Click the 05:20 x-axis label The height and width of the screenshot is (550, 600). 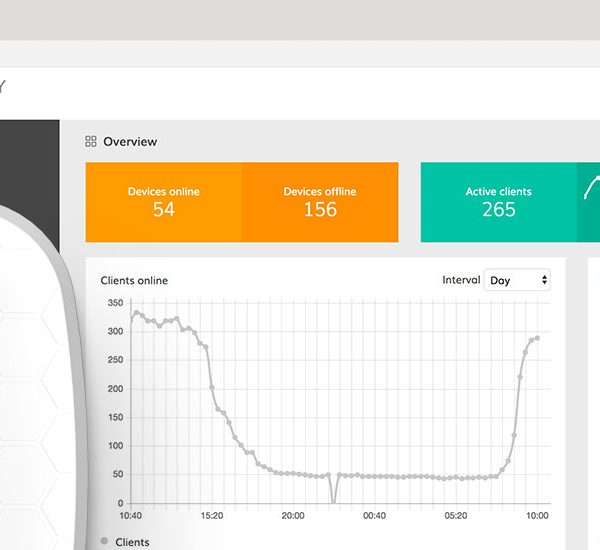click(x=456, y=516)
